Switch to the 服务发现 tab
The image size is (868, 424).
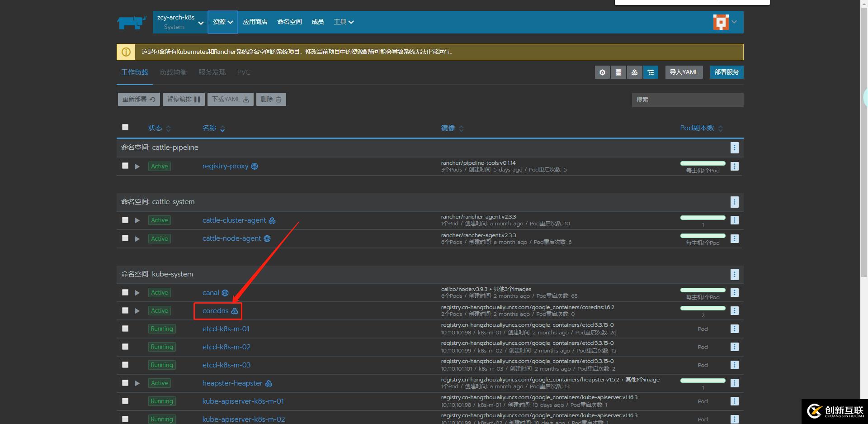coord(212,72)
